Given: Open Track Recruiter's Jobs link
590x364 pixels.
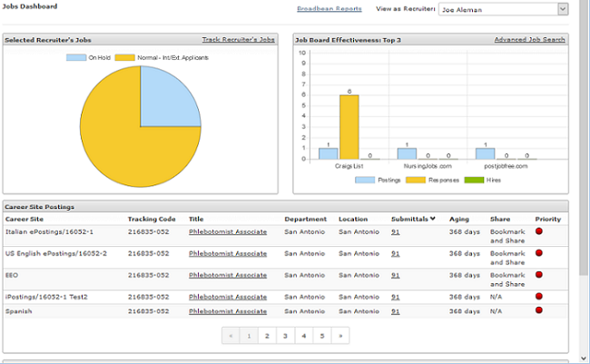Looking at the screenshot, I should [x=238, y=40].
